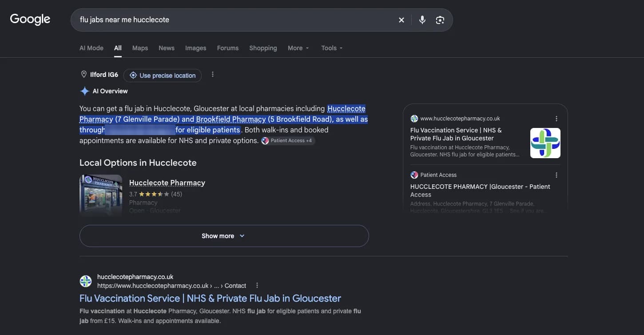Open Hucclecote Pharmacy local listing name
Image resolution: width=644 pixels, height=335 pixels.
(x=167, y=183)
